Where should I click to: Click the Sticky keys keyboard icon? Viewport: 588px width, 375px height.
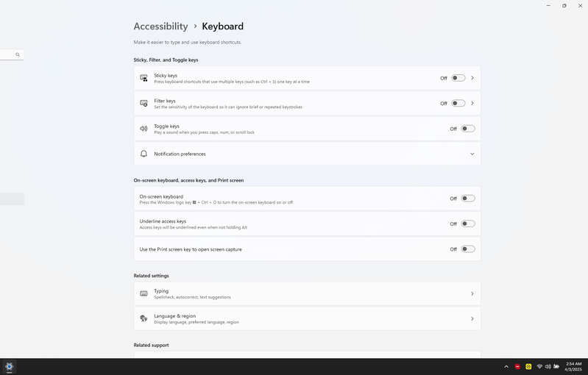tap(144, 78)
